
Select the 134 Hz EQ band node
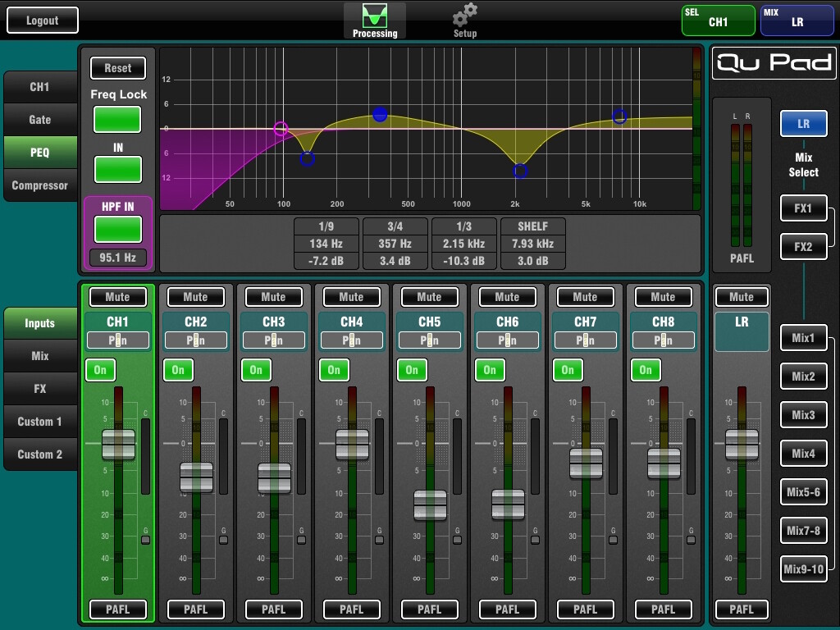[307, 159]
